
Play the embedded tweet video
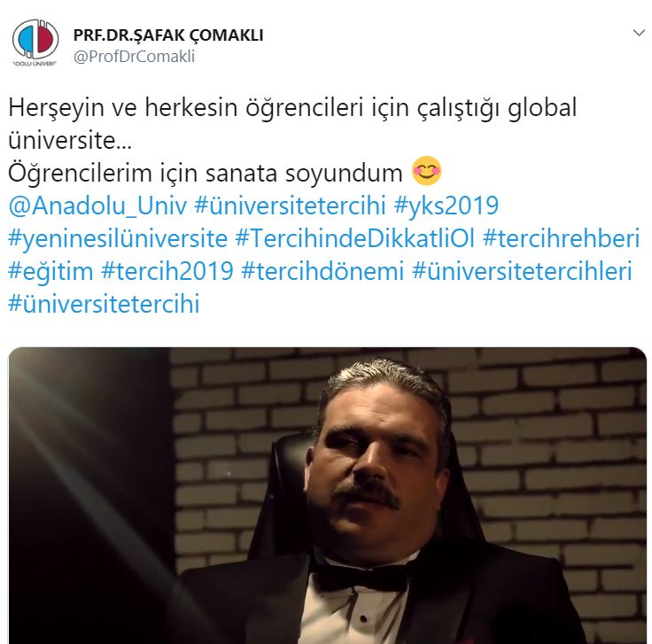tap(327, 495)
